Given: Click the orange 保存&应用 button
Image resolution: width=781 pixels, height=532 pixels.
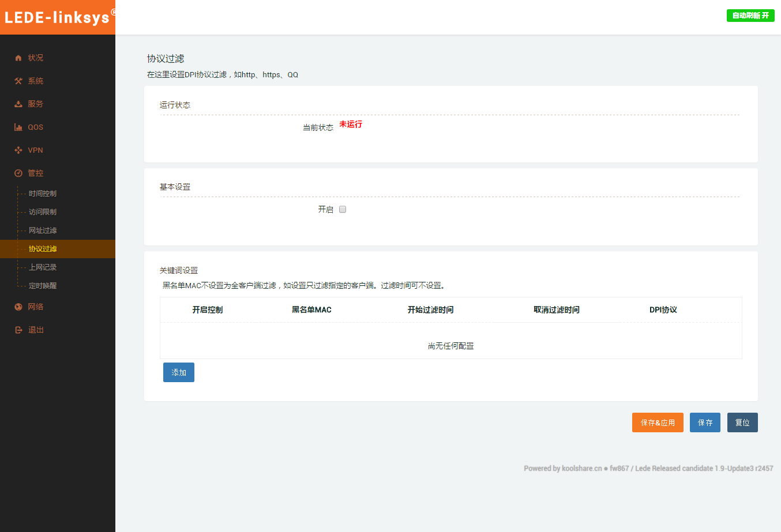Looking at the screenshot, I should point(658,422).
